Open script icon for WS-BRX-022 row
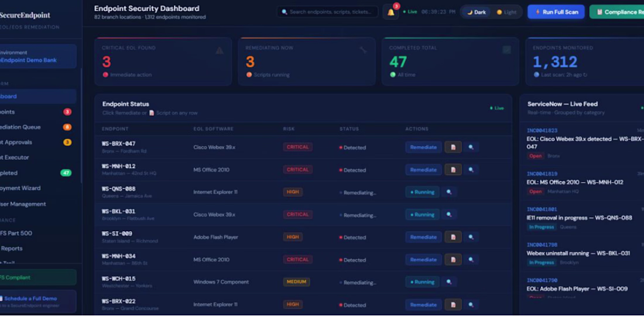Viewport: 644px width, 316px height. pos(453,304)
